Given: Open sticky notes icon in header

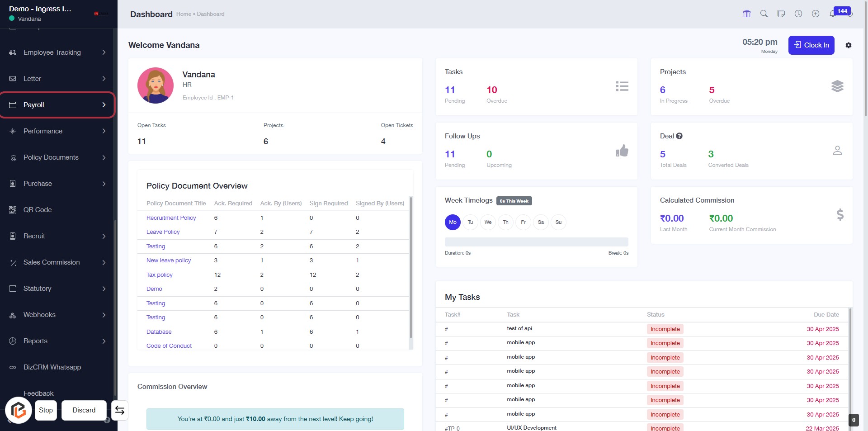Looking at the screenshot, I should point(781,14).
